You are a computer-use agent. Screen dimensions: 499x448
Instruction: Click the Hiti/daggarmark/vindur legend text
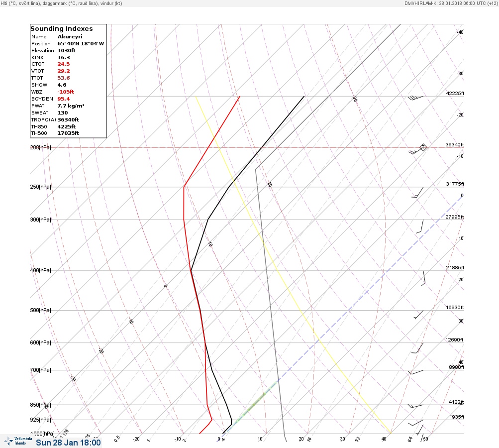[61, 3]
